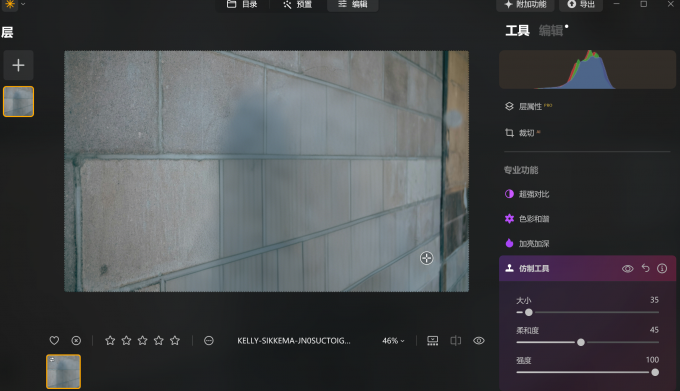The height and width of the screenshot is (391, 680).
Task: Click the 柔和度 value 45
Action: pos(654,330)
